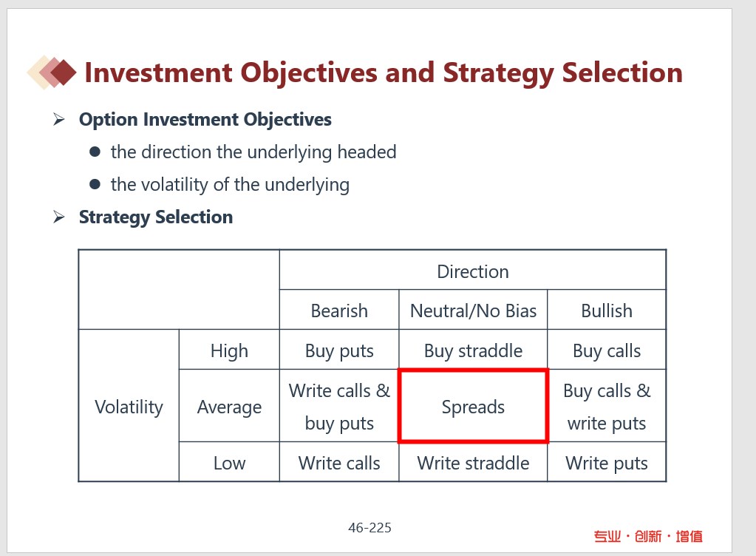Click the 'Neutral/No Bias' column header
Viewport: 756px width, 556px height.
pos(473,311)
